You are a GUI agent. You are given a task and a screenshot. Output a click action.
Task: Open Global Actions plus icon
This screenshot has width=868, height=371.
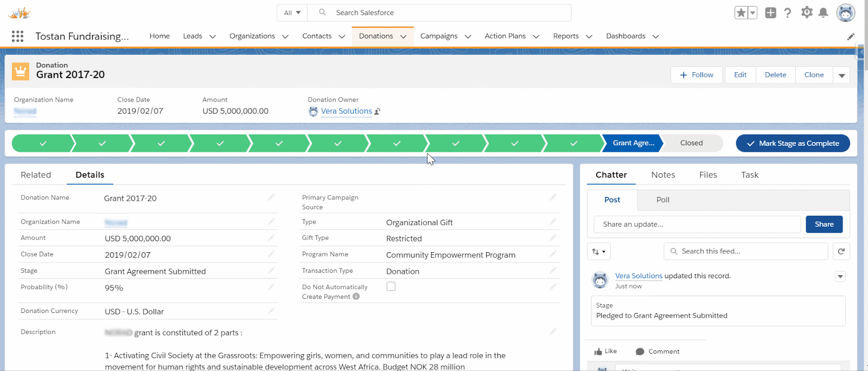770,12
